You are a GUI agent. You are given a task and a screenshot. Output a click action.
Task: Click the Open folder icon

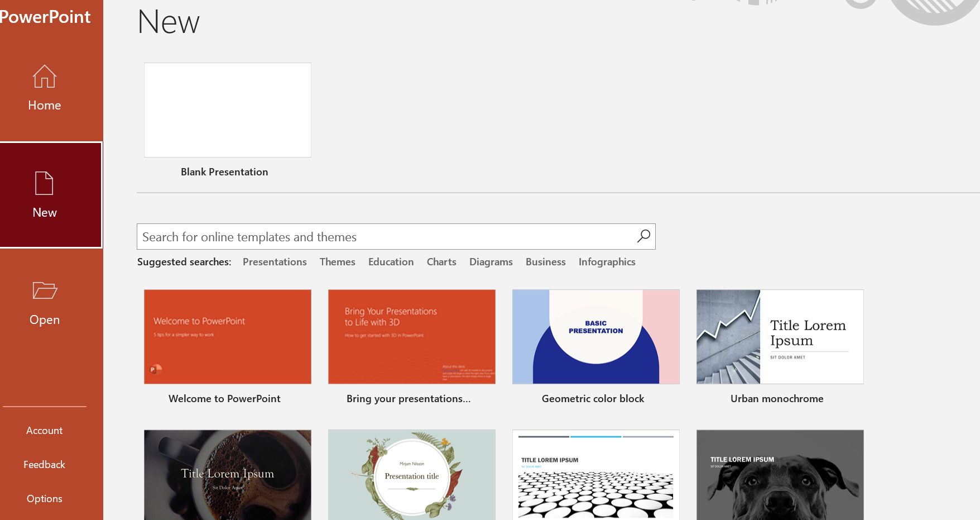pos(45,290)
